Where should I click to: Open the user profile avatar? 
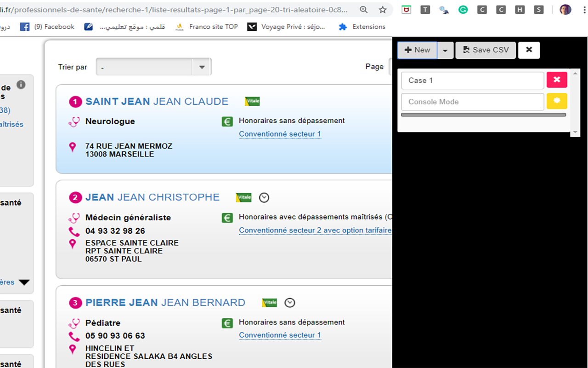(x=565, y=10)
